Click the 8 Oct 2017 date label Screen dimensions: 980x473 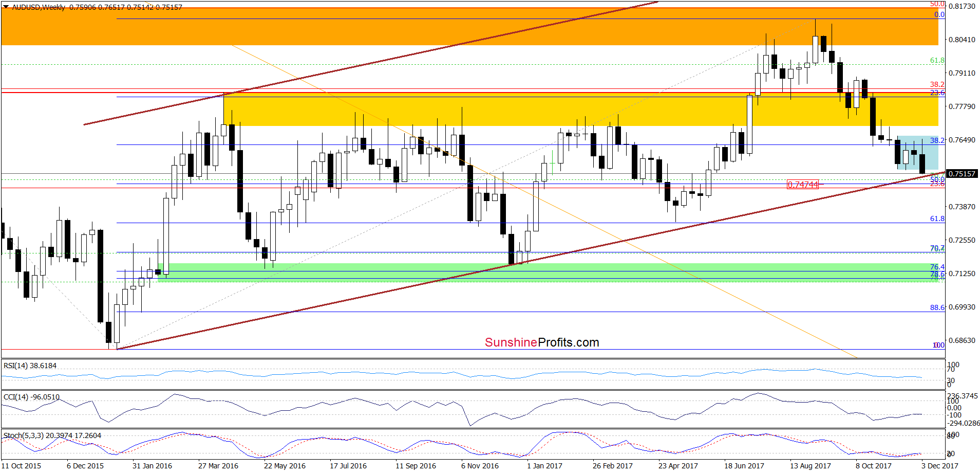[874, 466]
